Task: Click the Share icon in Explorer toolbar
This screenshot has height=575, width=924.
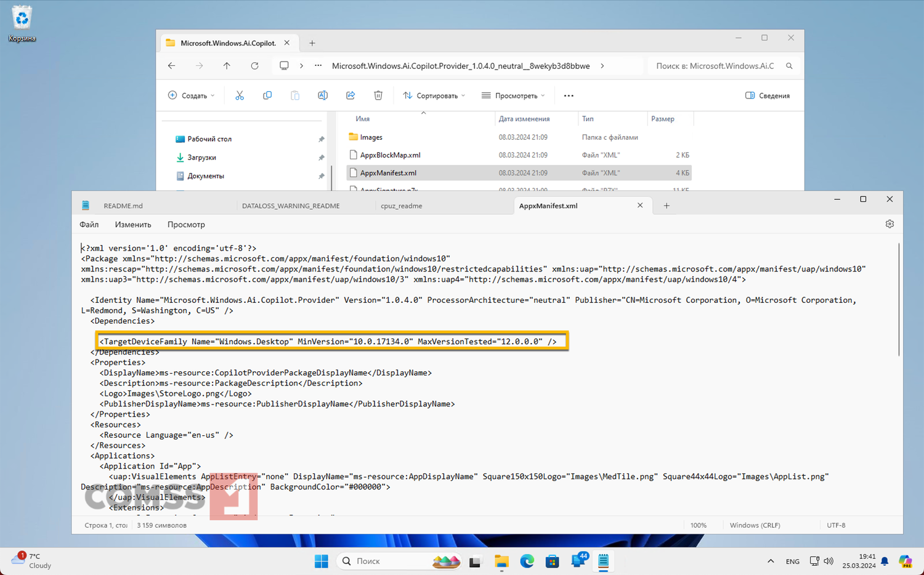Action: pyautogui.click(x=351, y=95)
